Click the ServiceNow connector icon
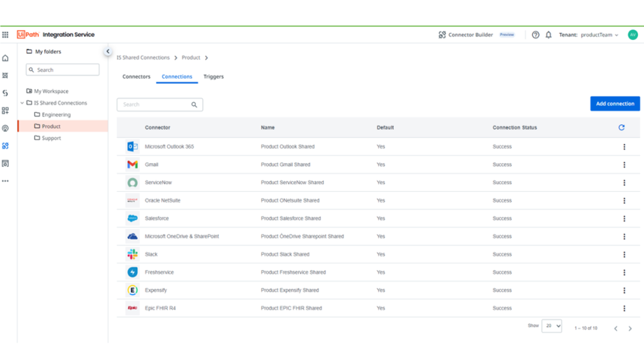The image size is (644, 360). click(x=132, y=182)
